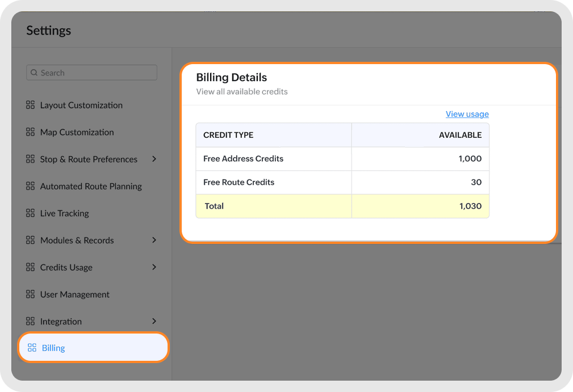
Task: Click the Automated Route Planning icon
Action: point(31,186)
